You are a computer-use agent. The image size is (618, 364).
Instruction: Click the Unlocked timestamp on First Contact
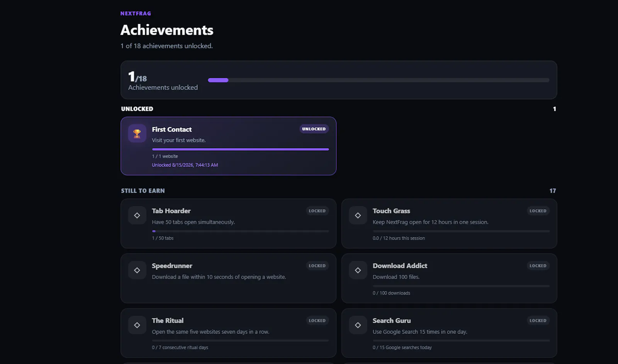click(185, 165)
